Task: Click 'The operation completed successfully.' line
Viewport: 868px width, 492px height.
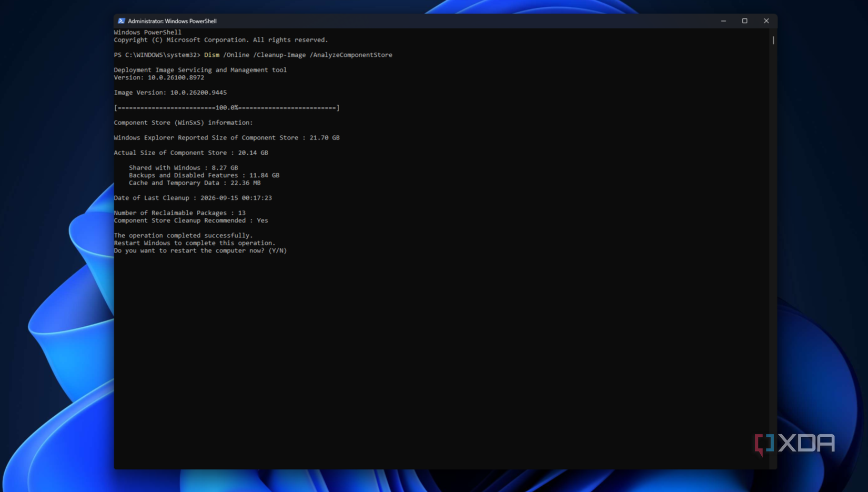Action: [x=184, y=236]
